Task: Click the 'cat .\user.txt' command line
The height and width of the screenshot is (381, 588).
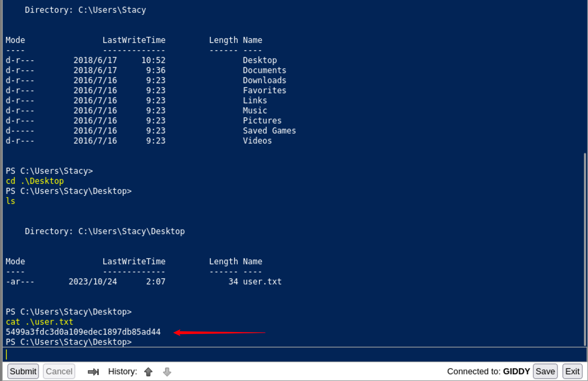Action: pos(39,322)
